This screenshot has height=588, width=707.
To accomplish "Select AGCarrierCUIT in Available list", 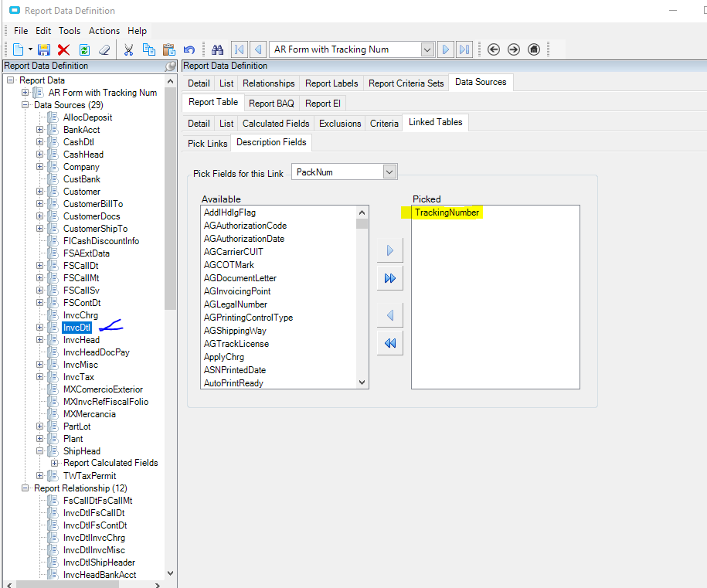I will pyautogui.click(x=233, y=252).
